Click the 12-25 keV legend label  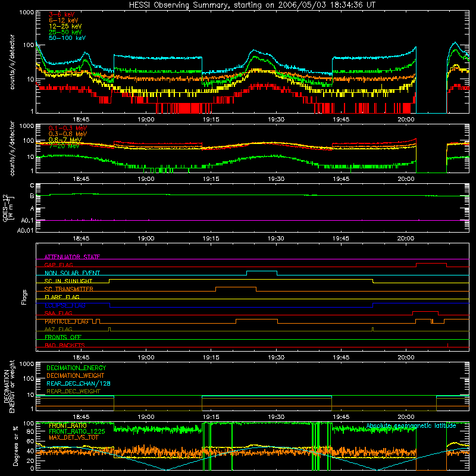coord(65,26)
